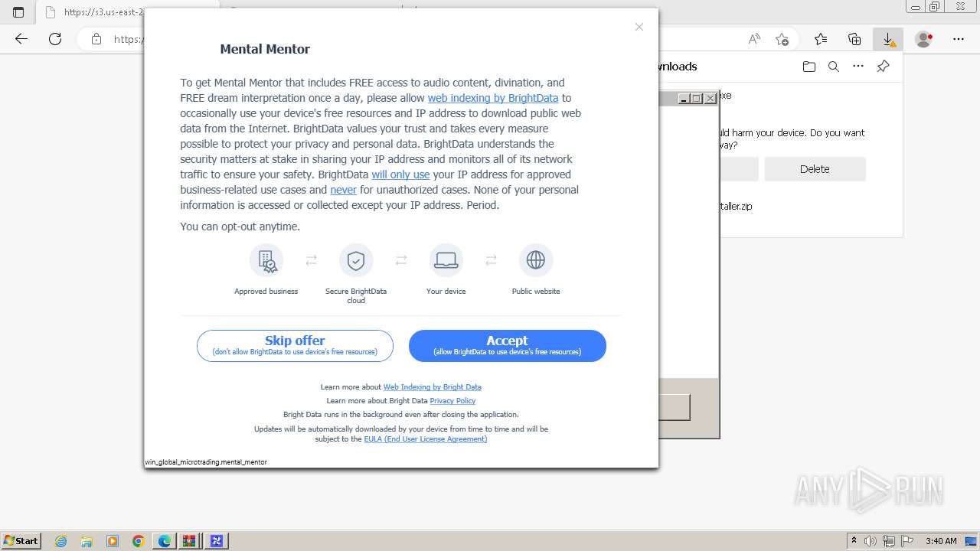Click the network icon in system tray
980x551 pixels.
[x=890, y=540]
